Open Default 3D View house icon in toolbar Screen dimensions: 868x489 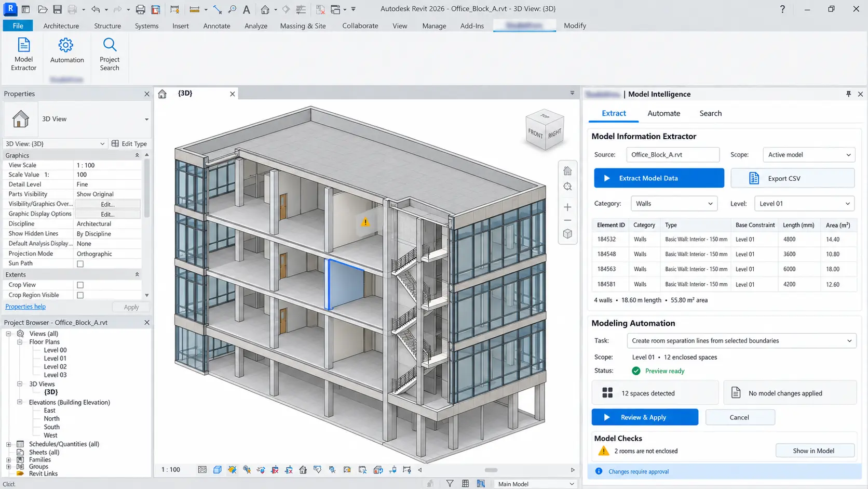pyautogui.click(x=265, y=9)
